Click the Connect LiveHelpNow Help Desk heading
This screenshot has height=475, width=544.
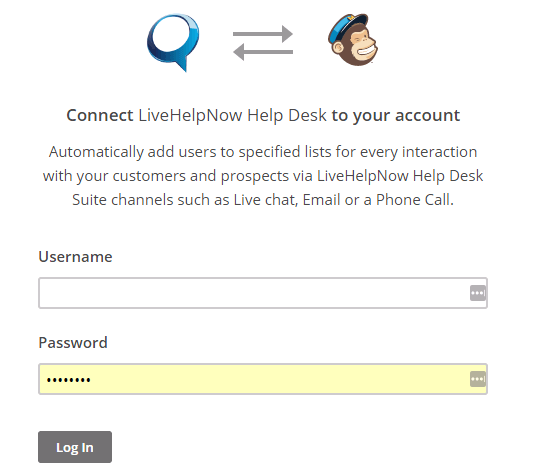(263, 116)
